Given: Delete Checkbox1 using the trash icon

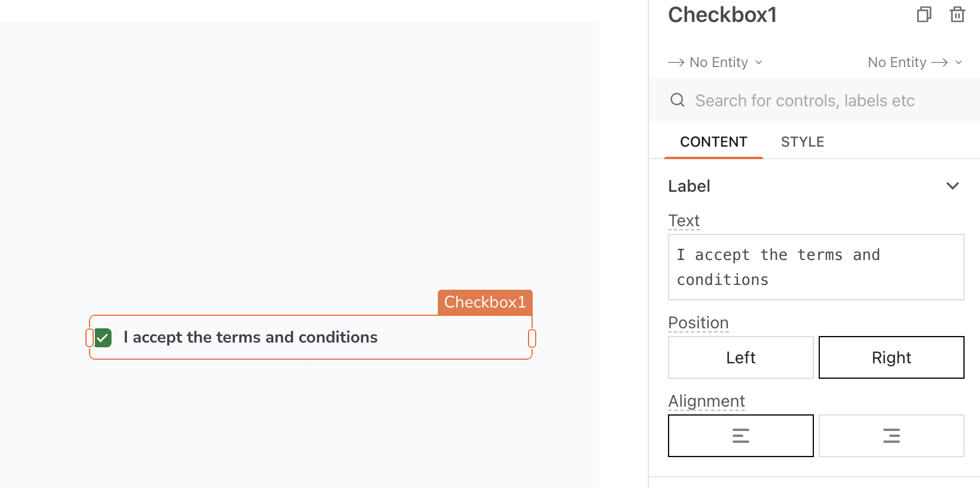Looking at the screenshot, I should pos(957,14).
